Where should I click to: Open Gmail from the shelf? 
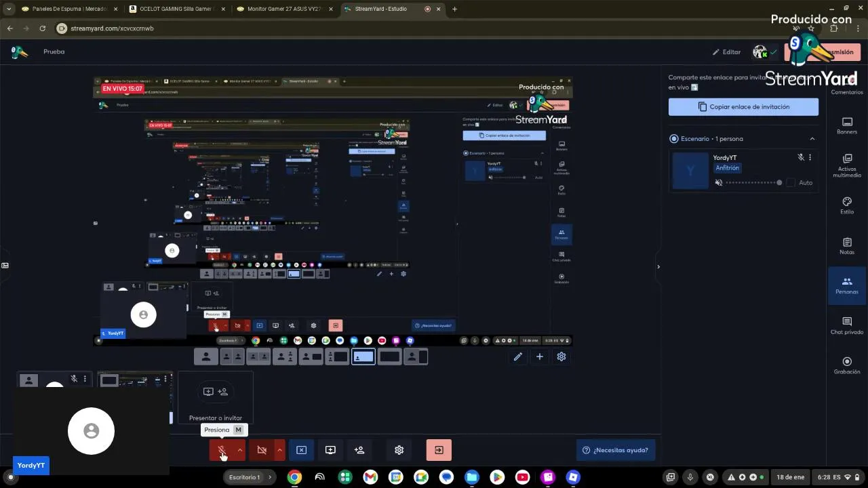click(370, 477)
